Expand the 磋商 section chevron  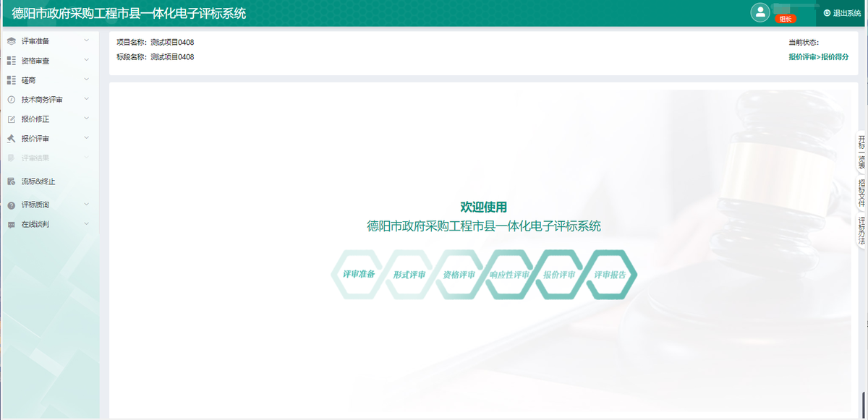coord(87,80)
